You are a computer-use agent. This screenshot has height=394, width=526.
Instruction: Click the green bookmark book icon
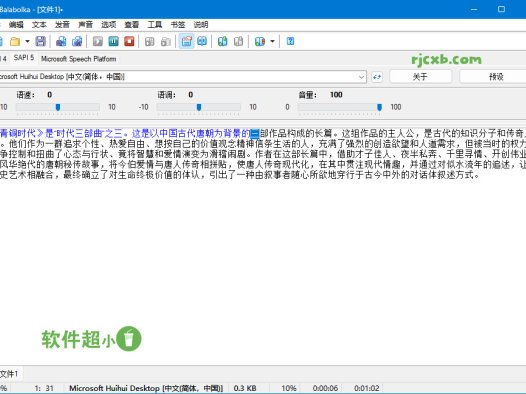pos(222,42)
